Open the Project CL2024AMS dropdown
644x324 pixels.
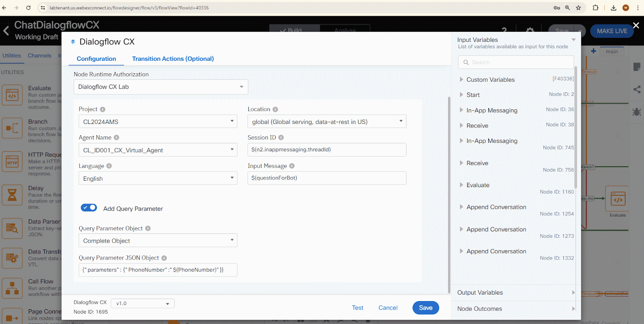click(158, 122)
